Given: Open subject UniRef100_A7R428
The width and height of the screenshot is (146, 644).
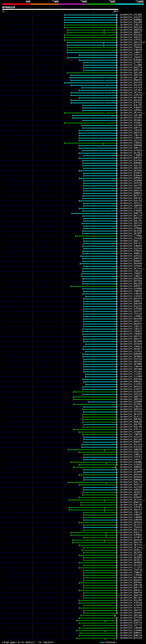Looking at the screenshot, I should tap(131, 602).
